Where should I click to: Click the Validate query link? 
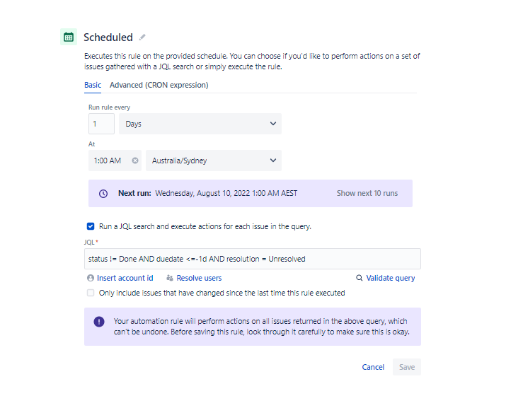point(390,279)
